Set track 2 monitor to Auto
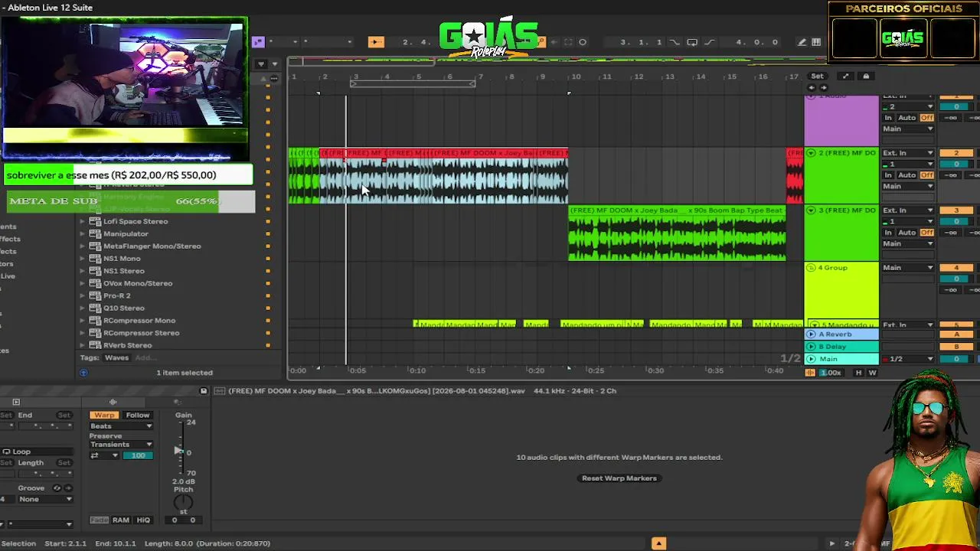This screenshot has width=980, height=551. pos(906,175)
